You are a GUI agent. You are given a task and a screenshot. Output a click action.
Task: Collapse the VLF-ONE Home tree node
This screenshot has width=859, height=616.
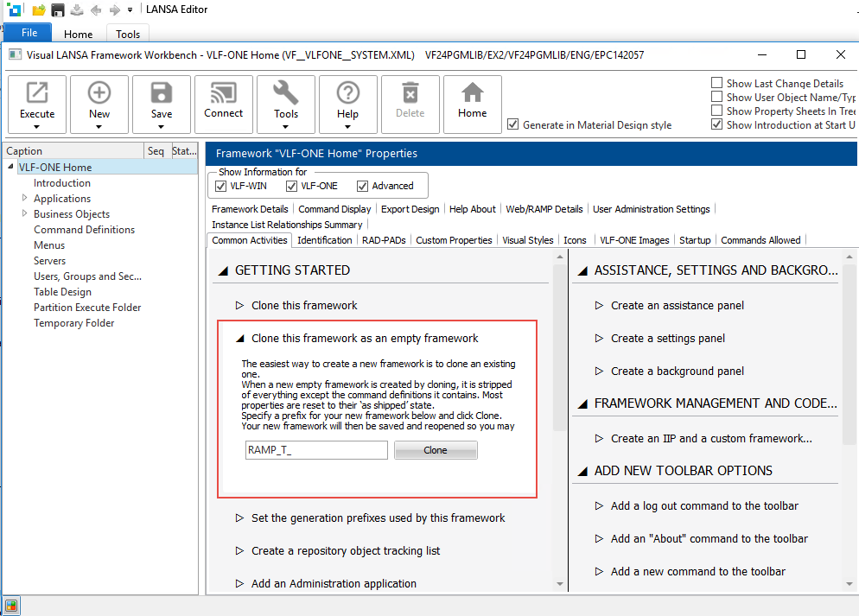[11, 166]
